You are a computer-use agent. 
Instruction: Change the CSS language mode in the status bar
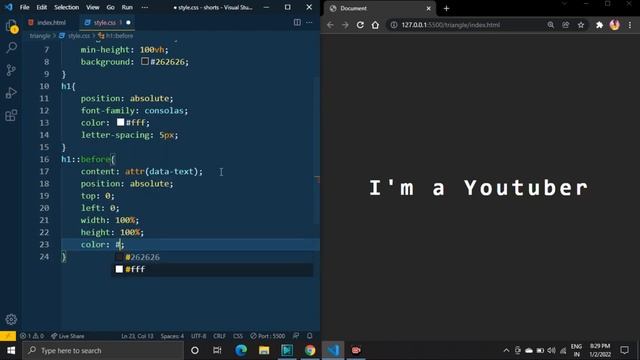coord(238,336)
